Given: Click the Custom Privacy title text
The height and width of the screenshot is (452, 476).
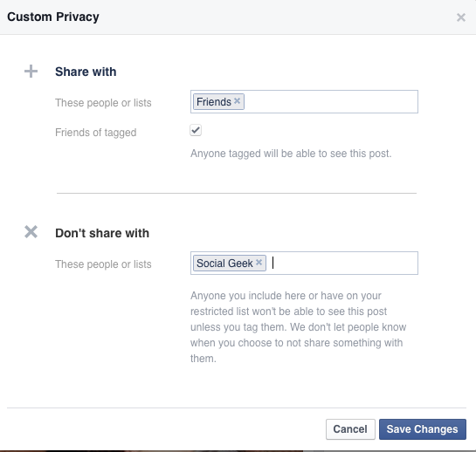Looking at the screenshot, I should coord(53,17).
